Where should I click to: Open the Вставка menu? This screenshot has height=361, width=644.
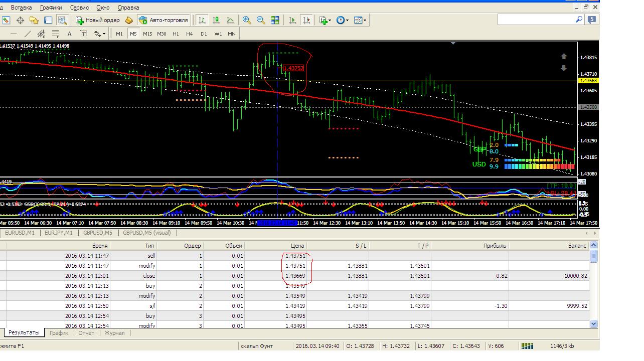pyautogui.click(x=21, y=8)
